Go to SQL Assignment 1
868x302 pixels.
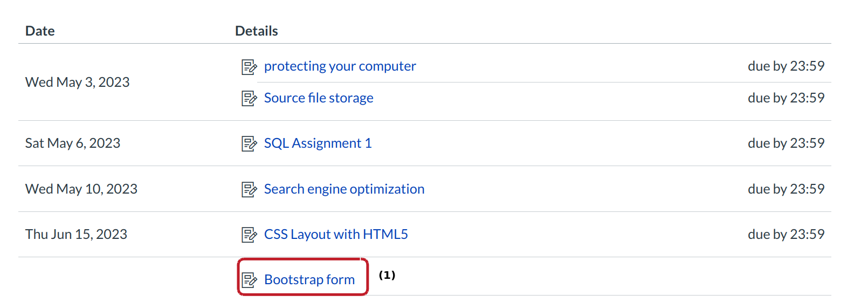pos(318,143)
